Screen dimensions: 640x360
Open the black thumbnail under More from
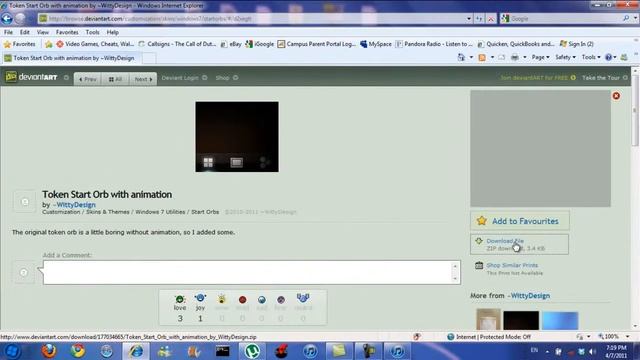(x=521, y=320)
